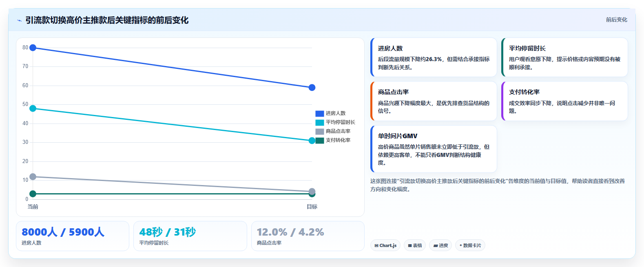
Task: Click the 48秒 / 31秒 stat card
Action: click(190, 236)
